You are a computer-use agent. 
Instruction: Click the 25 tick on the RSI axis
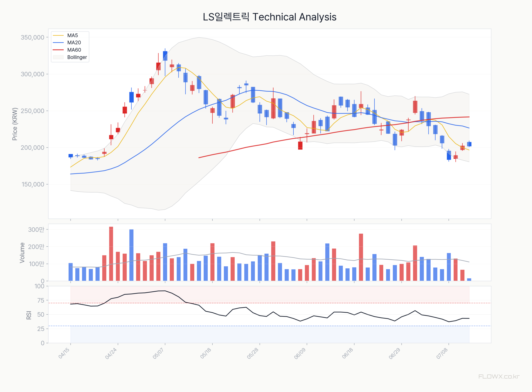41,329
